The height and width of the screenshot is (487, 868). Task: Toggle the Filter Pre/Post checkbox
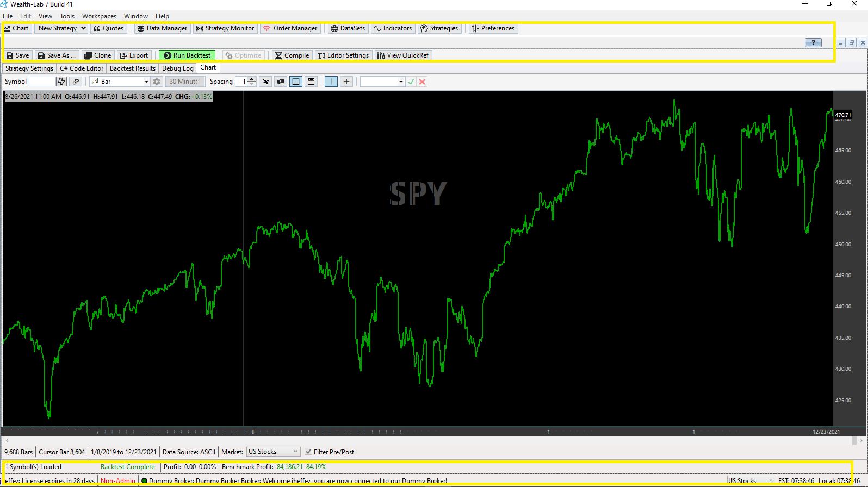pyautogui.click(x=308, y=452)
